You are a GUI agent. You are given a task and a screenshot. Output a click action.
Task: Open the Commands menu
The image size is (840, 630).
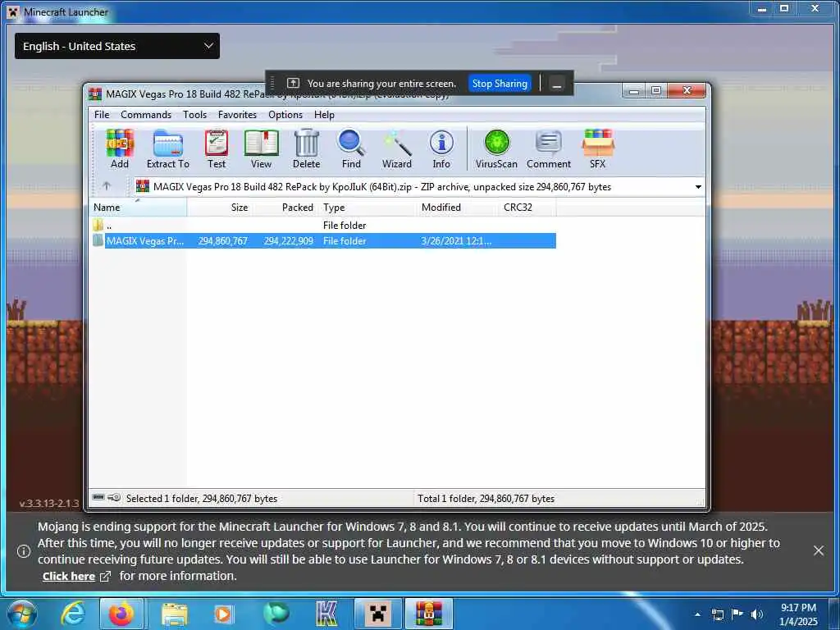146,115
